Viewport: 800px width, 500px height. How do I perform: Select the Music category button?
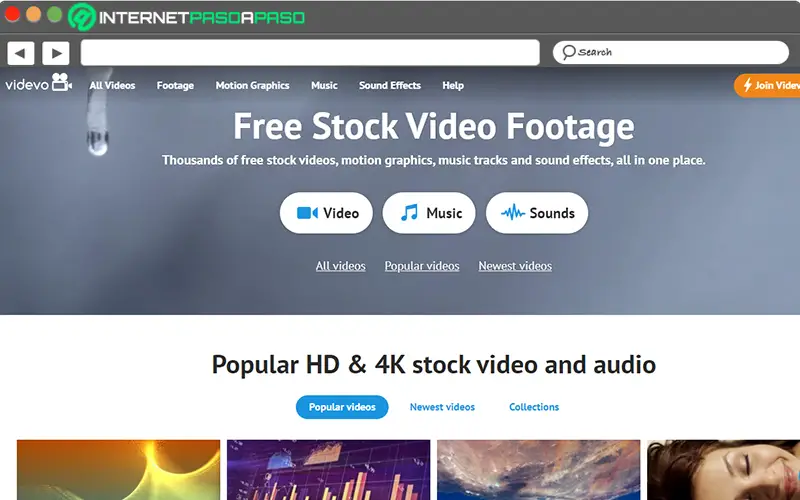point(429,213)
